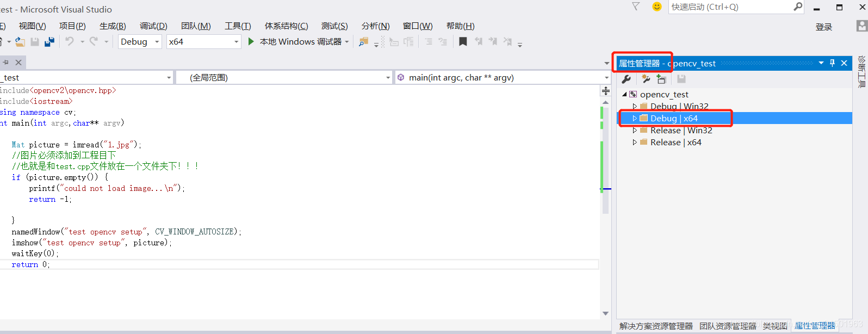The image size is (868, 334).
Task: Close the current editor document tab
Action: (x=18, y=63)
